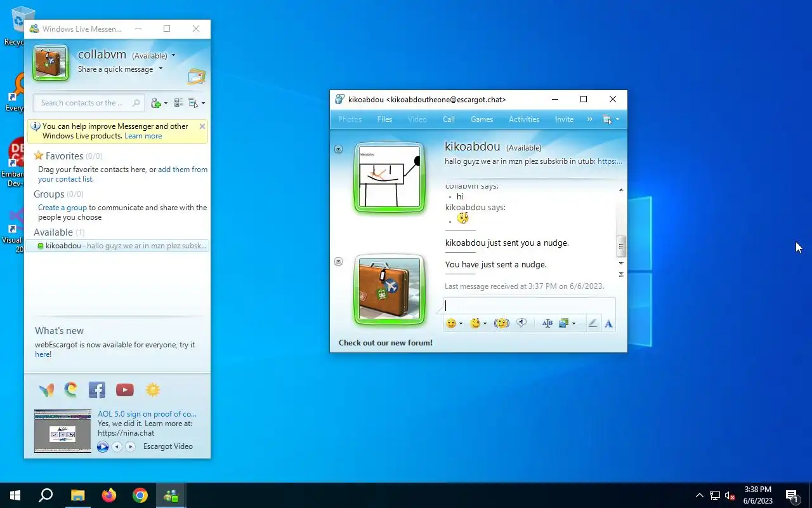The image size is (812, 508).
Task: Open the Photos tab in chat
Action: point(350,119)
